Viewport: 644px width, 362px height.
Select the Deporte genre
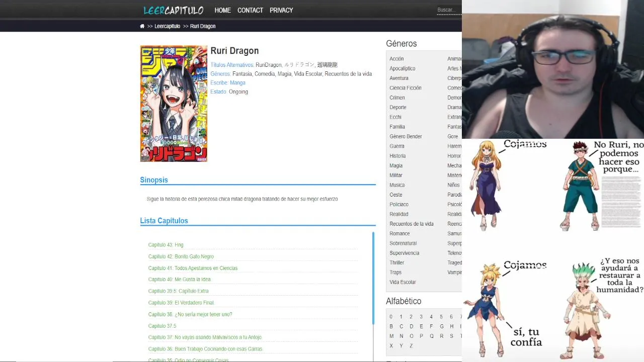(397, 107)
